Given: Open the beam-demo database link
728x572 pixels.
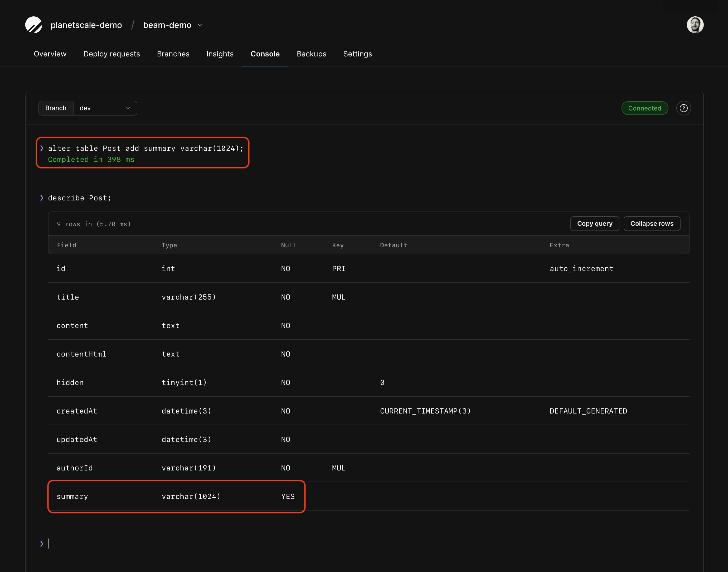Looking at the screenshot, I should point(167,25).
